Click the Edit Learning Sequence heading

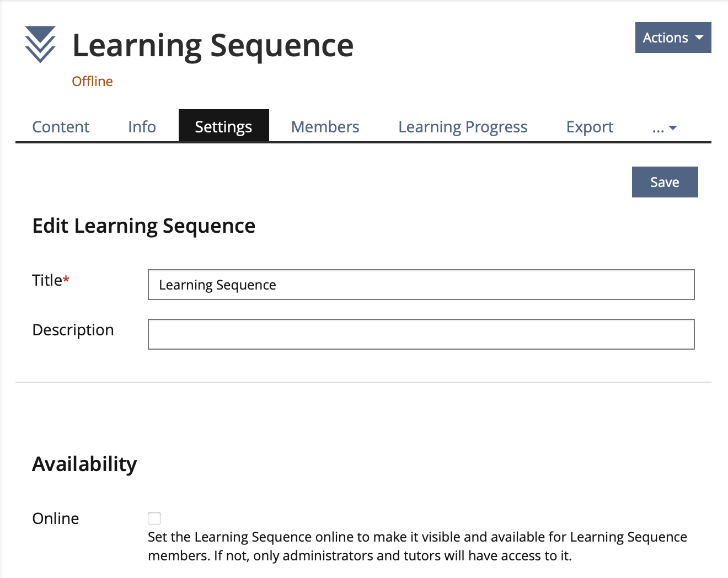click(144, 226)
